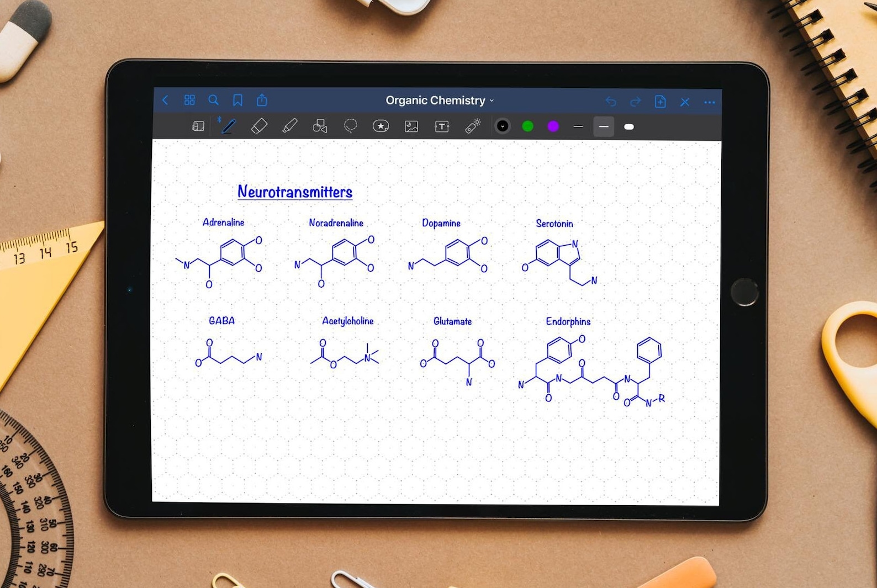This screenshot has width=877, height=588.
Task: Close the document with the X icon
Action: coord(685,102)
